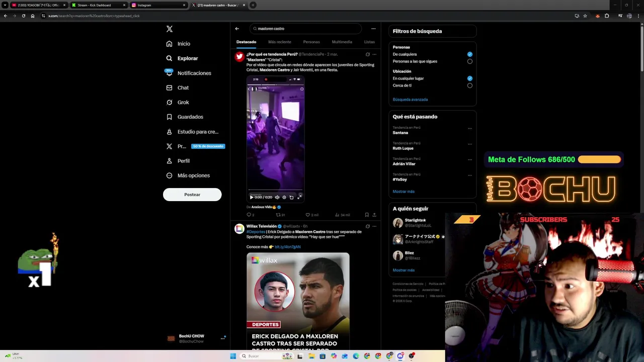Viewport: 644px width, 362px height.
Task: Open the more menu for the Ruth Luque trend
Action: click(470, 144)
